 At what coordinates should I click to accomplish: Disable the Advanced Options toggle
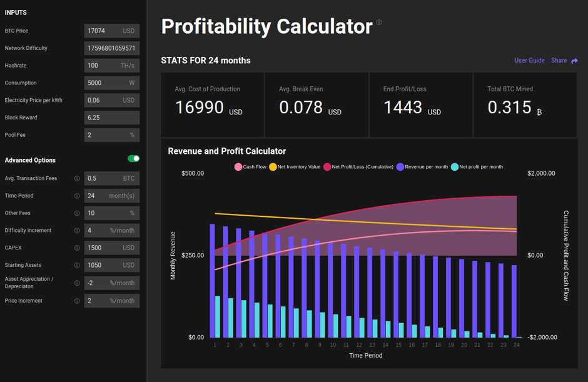click(133, 159)
